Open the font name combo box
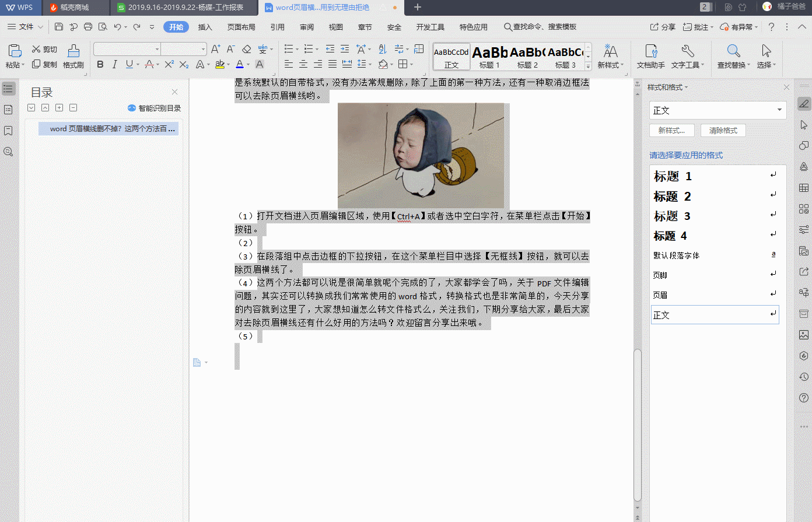The image size is (812, 522). click(127, 49)
